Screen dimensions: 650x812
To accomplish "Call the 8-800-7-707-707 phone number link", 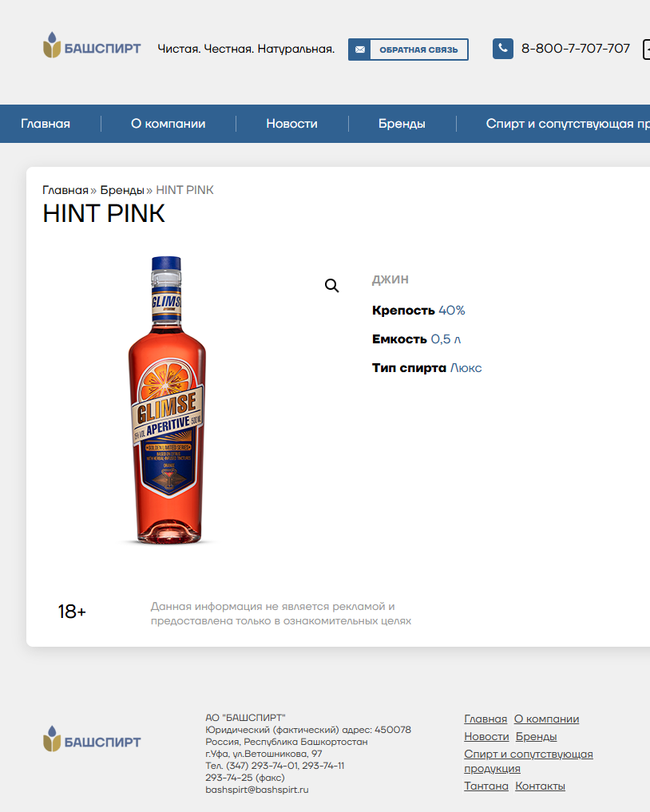I will 575,49.
